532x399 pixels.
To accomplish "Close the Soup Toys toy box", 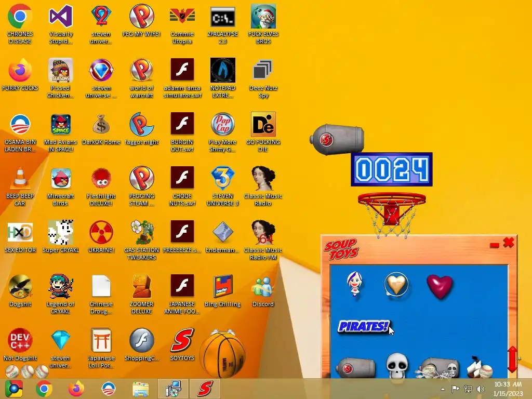I will (x=509, y=243).
